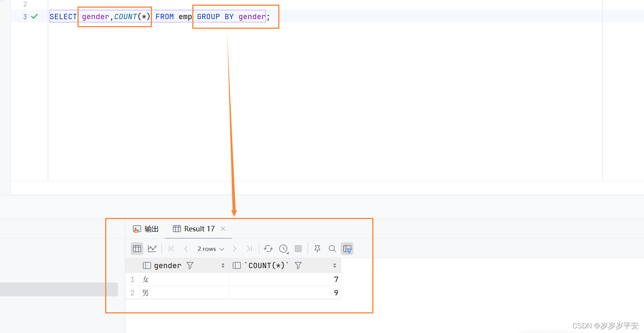Open chart view of results

[x=152, y=249]
